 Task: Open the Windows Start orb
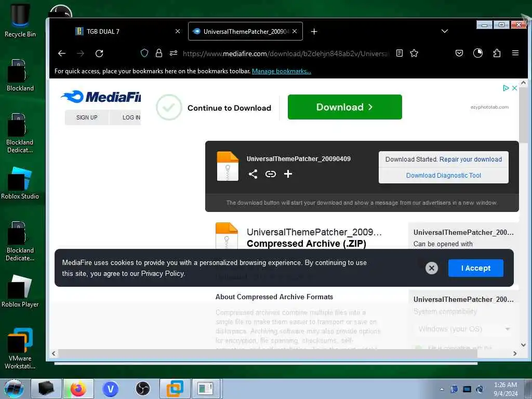pyautogui.click(x=14, y=389)
